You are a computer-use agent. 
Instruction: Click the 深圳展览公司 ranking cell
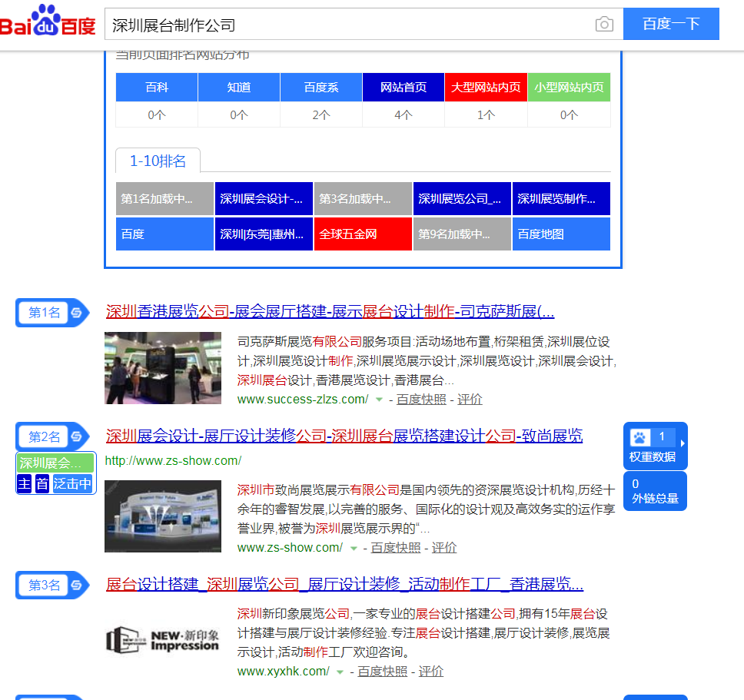462,199
